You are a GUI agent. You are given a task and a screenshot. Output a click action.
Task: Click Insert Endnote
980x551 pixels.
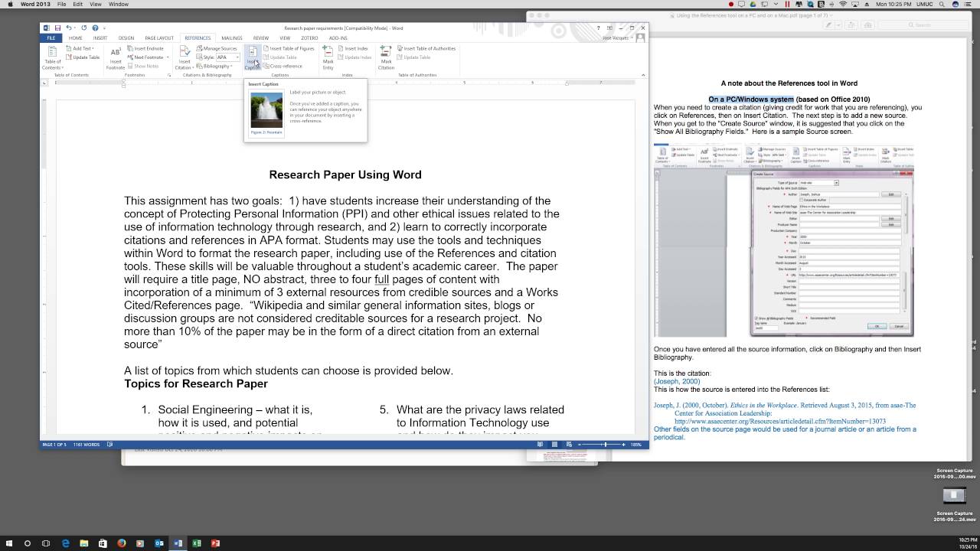point(145,48)
